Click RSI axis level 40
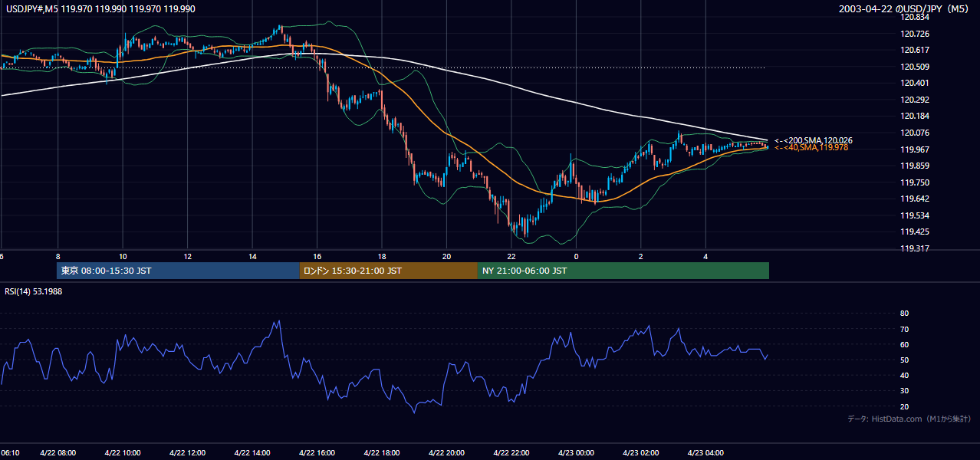980x460 pixels. pyautogui.click(x=904, y=375)
